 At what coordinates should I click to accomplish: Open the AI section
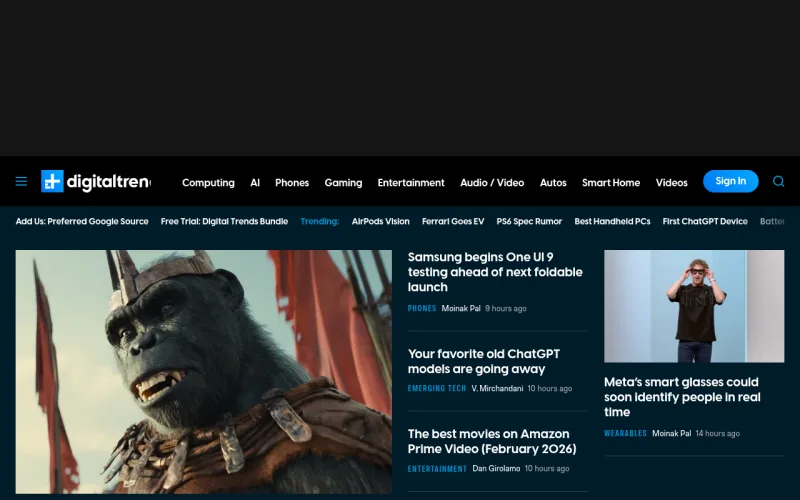(x=255, y=183)
